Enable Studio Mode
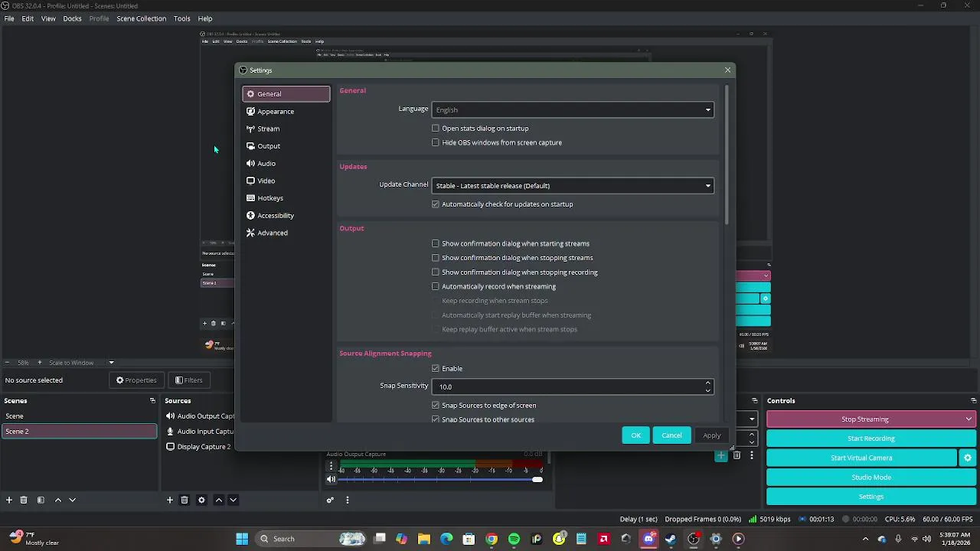The height and width of the screenshot is (551, 980). click(x=871, y=477)
